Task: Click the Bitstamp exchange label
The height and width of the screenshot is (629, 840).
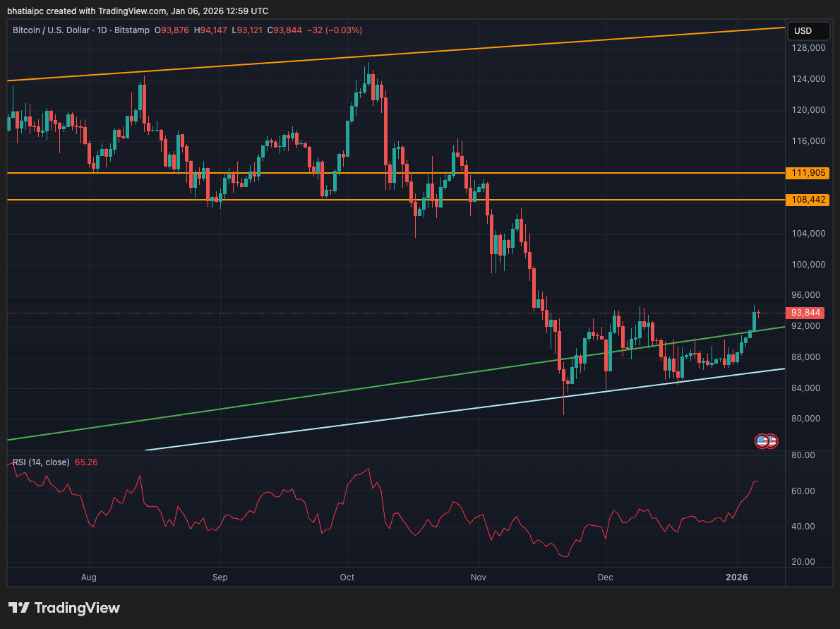Action: coord(131,30)
